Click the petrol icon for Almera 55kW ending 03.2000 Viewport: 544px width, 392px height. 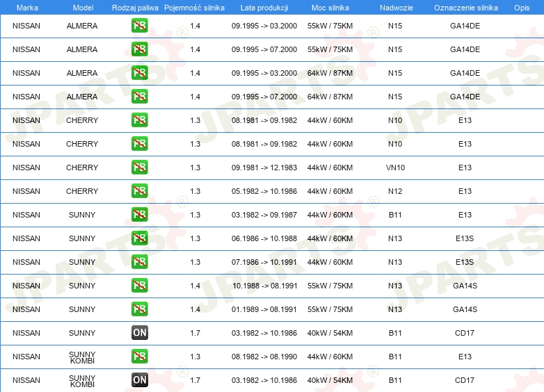(139, 25)
